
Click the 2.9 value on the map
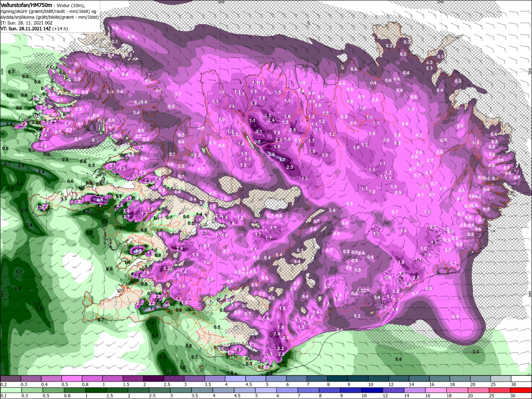[x=139, y=276]
